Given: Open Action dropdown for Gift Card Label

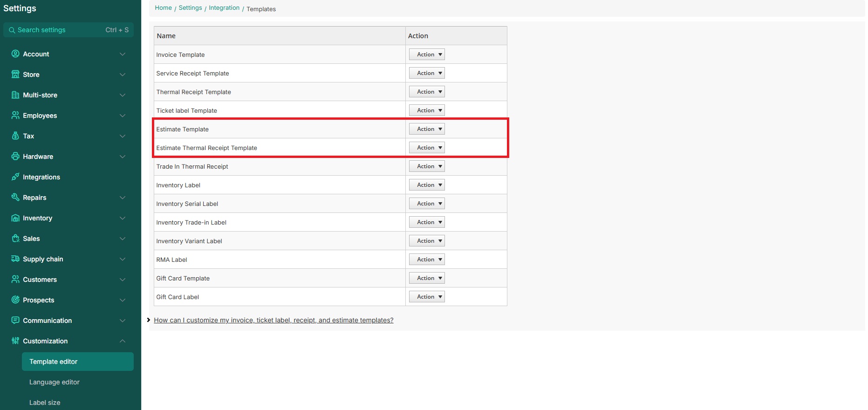Looking at the screenshot, I should click(x=427, y=297).
